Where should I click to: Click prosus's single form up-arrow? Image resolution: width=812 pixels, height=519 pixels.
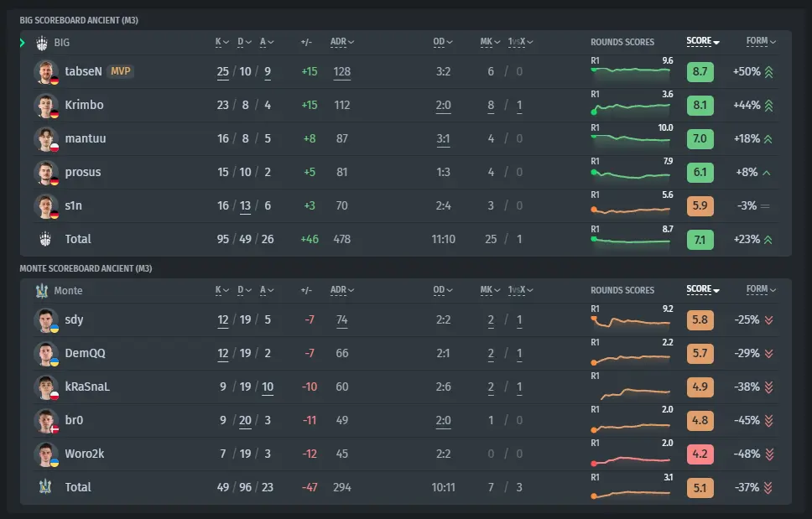767,173
